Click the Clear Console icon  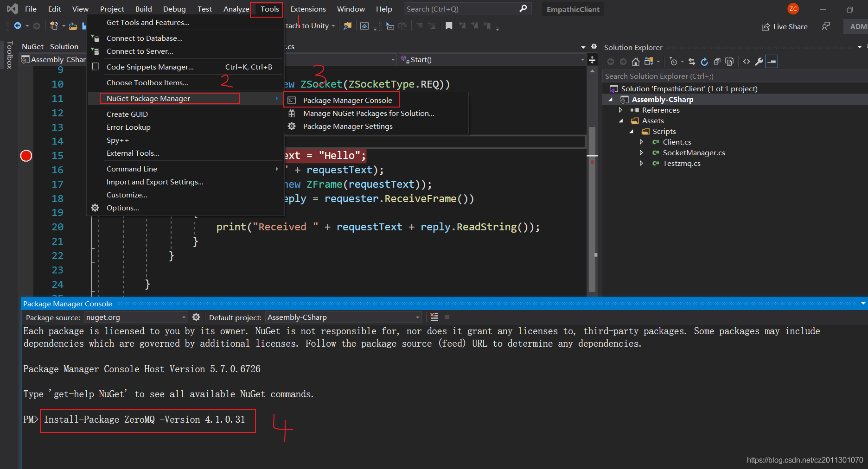[434, 317]
